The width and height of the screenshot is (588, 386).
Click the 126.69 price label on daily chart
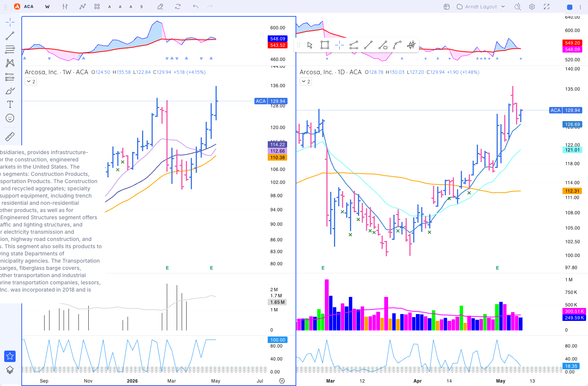572,124
